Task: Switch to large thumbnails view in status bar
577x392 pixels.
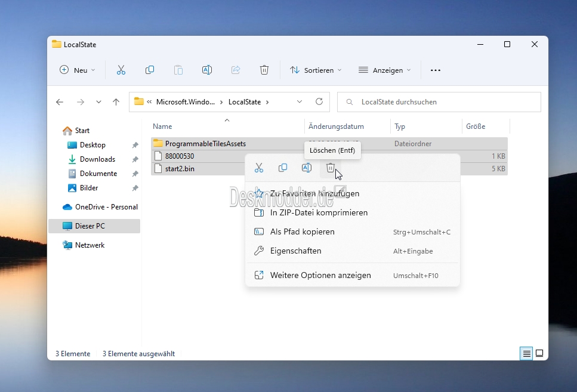Action: click(x=539, y=354)
